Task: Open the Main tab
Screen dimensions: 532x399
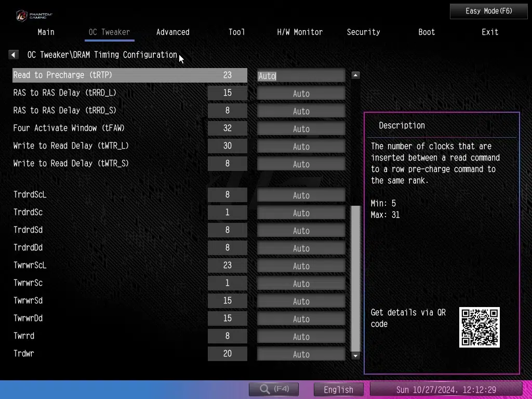Action: pyautogui.click(x=46, y=32)
